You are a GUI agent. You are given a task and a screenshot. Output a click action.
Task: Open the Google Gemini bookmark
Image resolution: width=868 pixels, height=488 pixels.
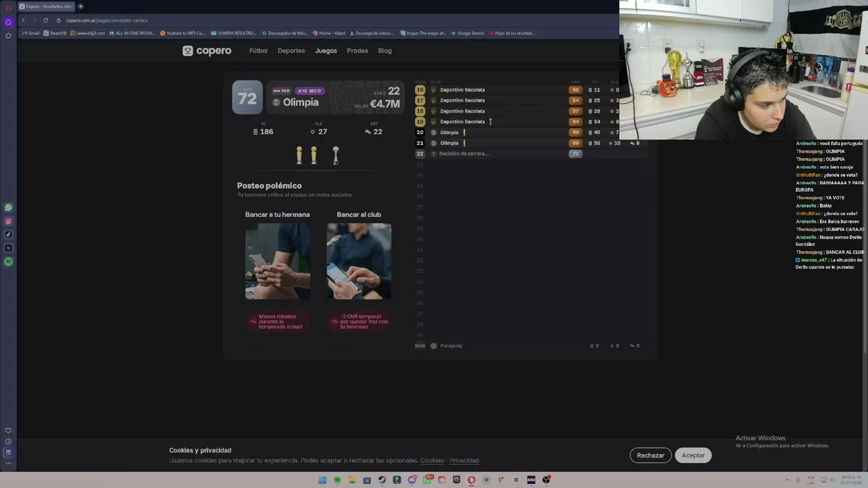pos(468,33)
